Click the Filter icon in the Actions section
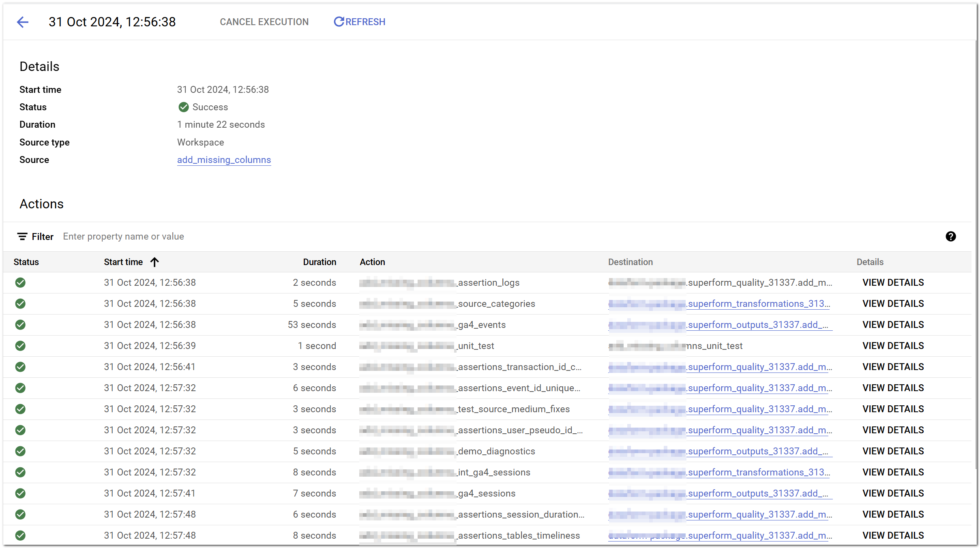This screenshot has width=980, height=548. point(22,236)
